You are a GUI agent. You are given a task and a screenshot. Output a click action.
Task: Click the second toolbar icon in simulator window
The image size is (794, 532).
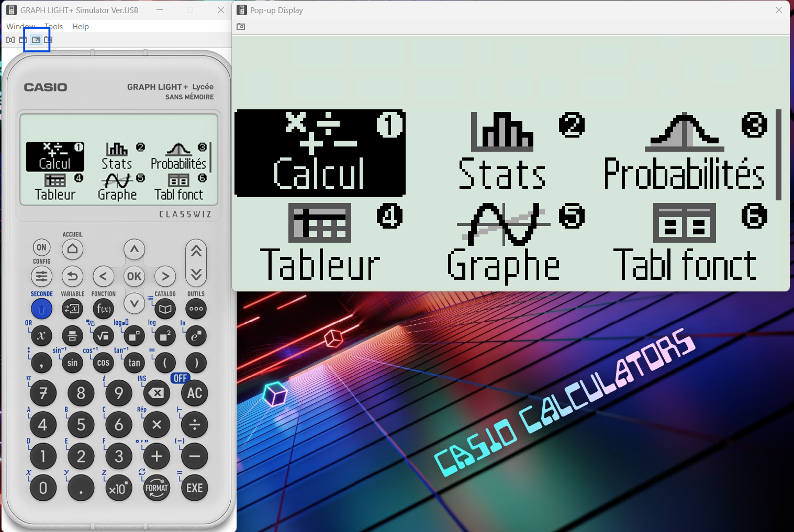point(23,40)
